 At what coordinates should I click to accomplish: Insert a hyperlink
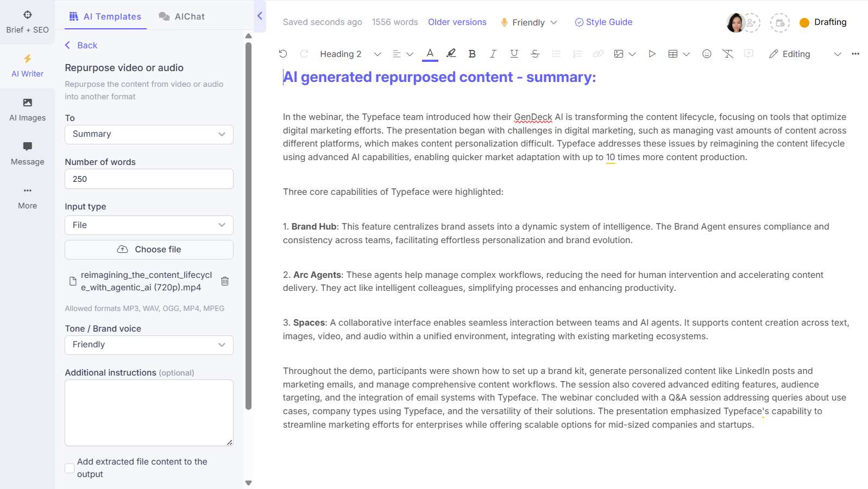coord(598,54)
